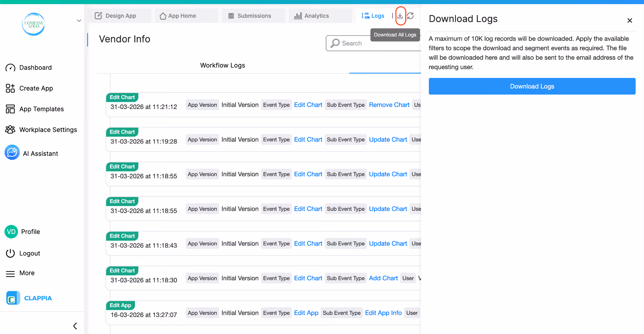Open the AI Assistant

pos(41,154)
